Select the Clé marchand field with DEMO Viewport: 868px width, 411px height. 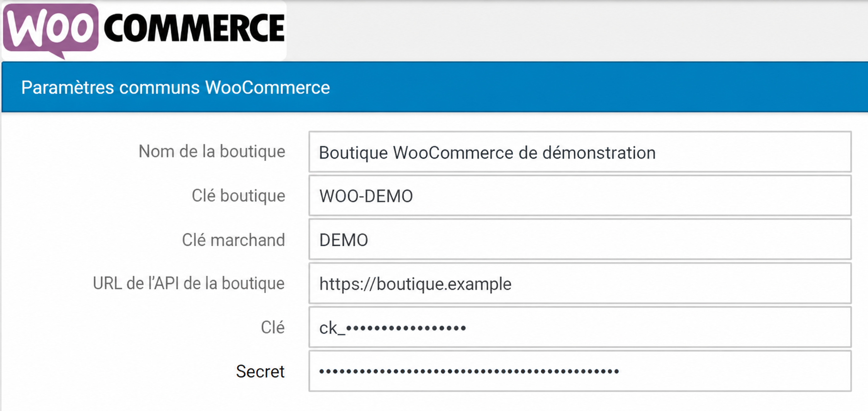(580, 240)
